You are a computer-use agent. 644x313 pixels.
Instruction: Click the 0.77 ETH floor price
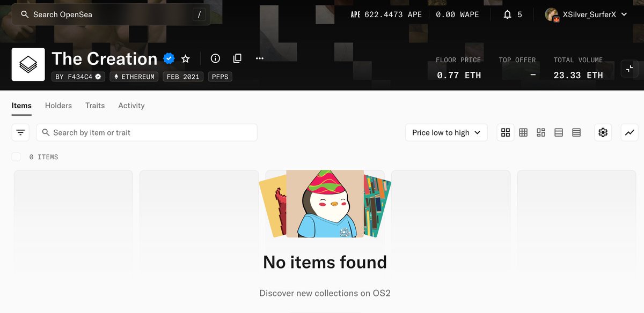(459, 76)
